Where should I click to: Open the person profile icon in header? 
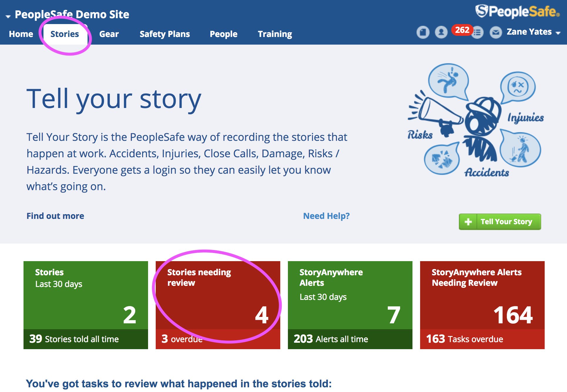(x=441, y=32)
